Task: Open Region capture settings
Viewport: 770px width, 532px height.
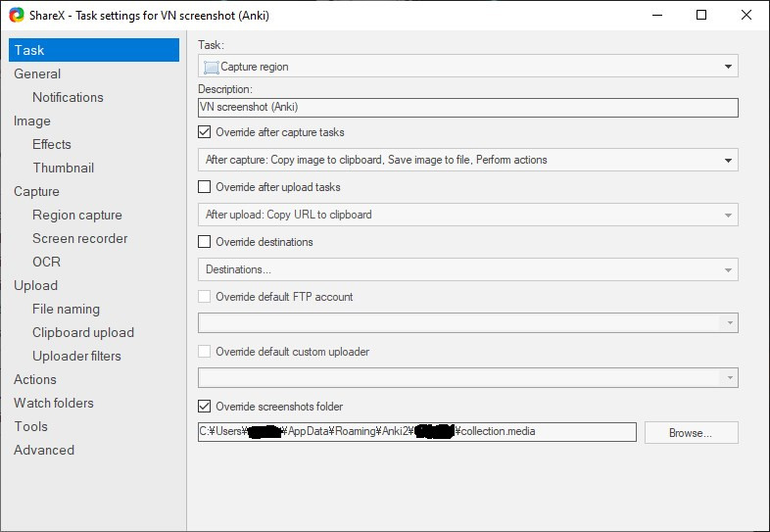Action: (x=77, y=216)
